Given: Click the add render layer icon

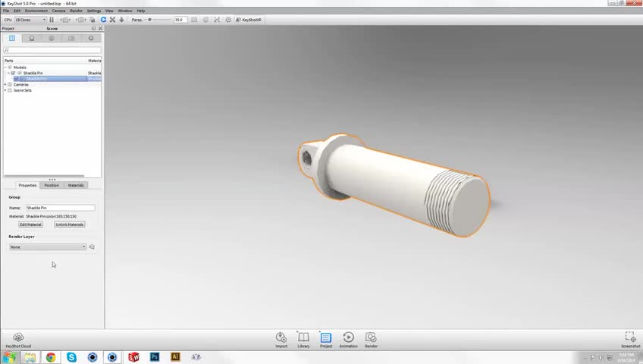Looking at the screenshot, I should pyautogui.click(x=92, y=246).
